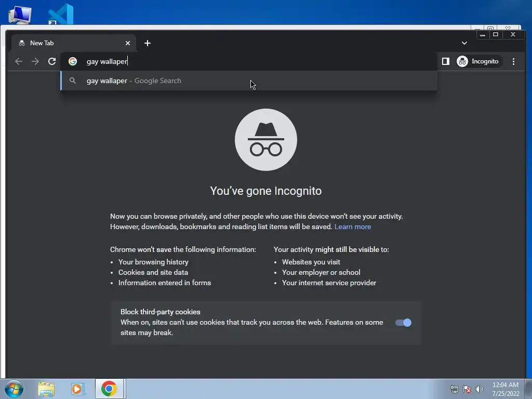Click the Chrome taskbar icon

[x=109, y=389]
